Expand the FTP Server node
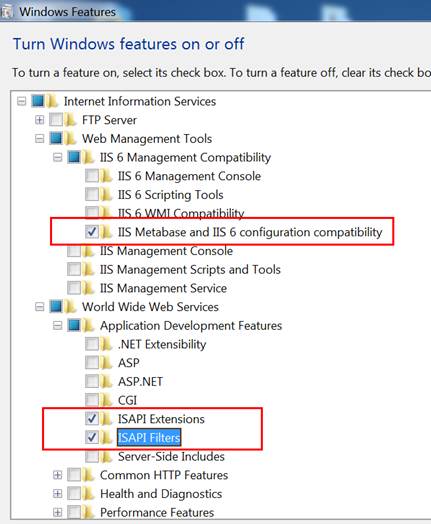This screenshot has height=524, width=431. click(39, 120)
